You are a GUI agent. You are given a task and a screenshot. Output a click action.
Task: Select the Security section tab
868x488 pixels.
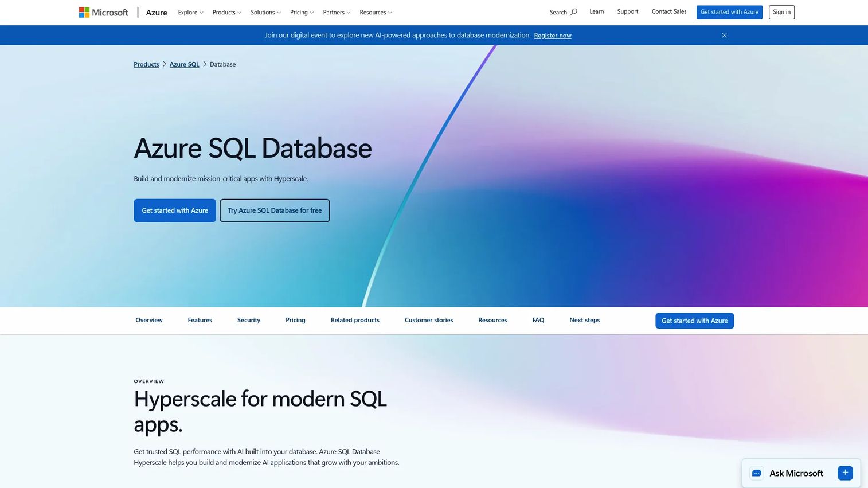249,320
